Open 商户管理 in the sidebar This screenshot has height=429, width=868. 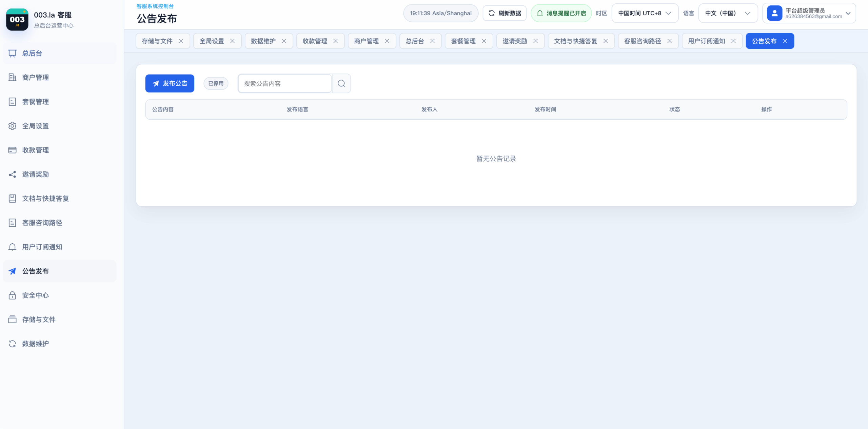59,77
